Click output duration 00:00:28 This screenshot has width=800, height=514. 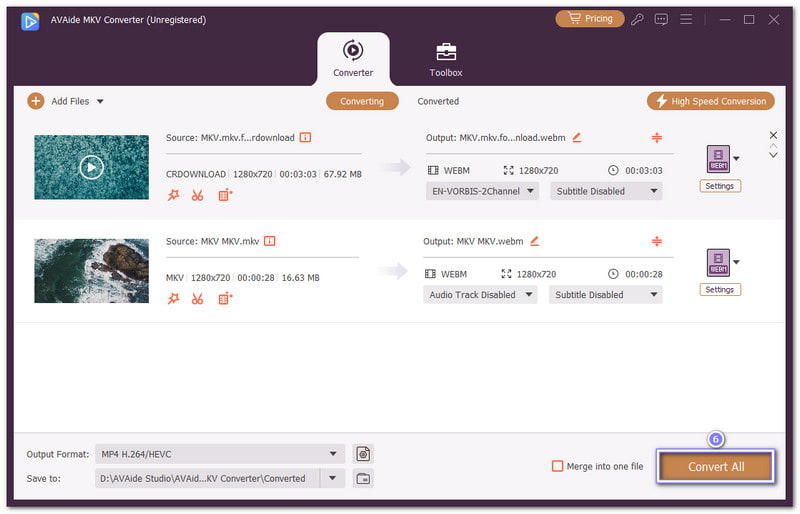tap(644, 274)
